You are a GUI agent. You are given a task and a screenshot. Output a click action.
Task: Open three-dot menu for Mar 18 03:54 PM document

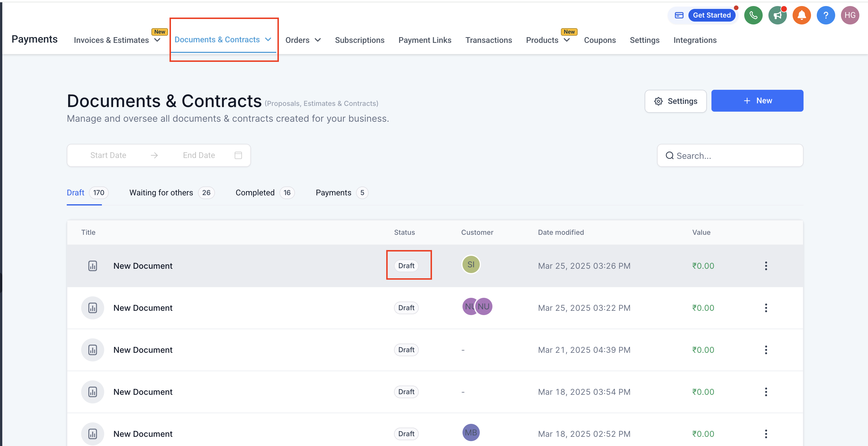click(766, 392)
